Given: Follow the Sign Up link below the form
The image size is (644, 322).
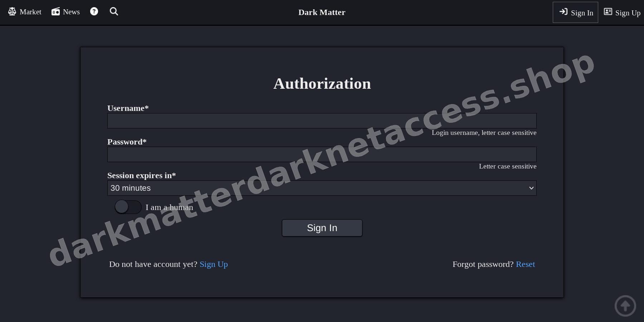Looking at the screenshot, I should 214,264.
